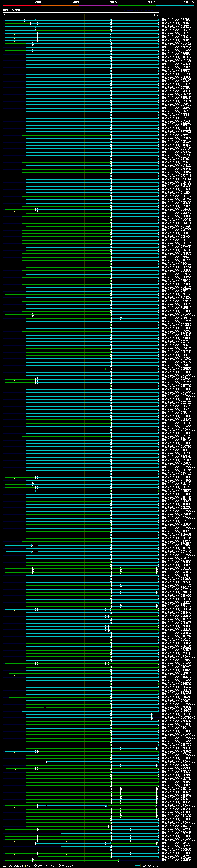Click the cyan ~100% identity legend bar
The image size is (197, 868).
tap(175, 6)
